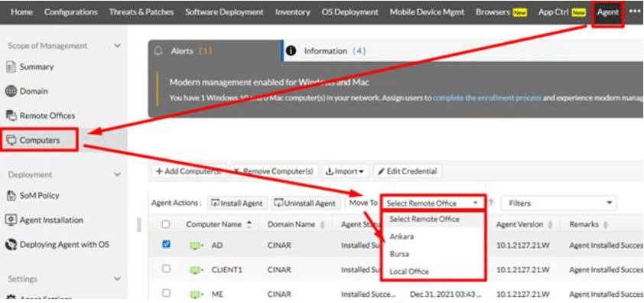Click the AD computer name
This screenshot has height=303, width=644.
[217, 246]
